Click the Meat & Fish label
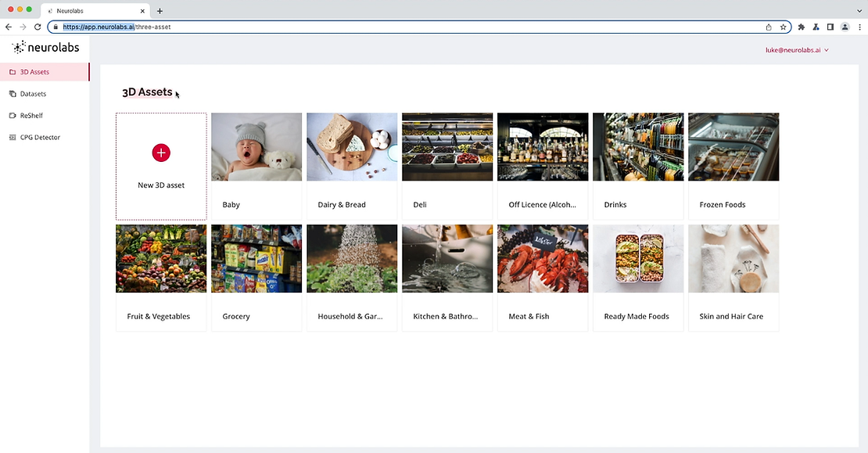The width and height of the screenshot is (868, 453). click(529, 316)
